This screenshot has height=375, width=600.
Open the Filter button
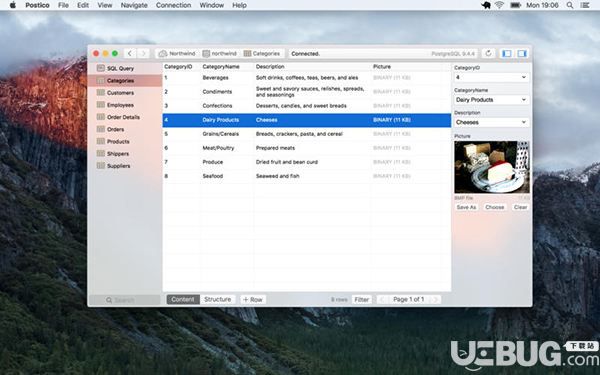point(362,300)
